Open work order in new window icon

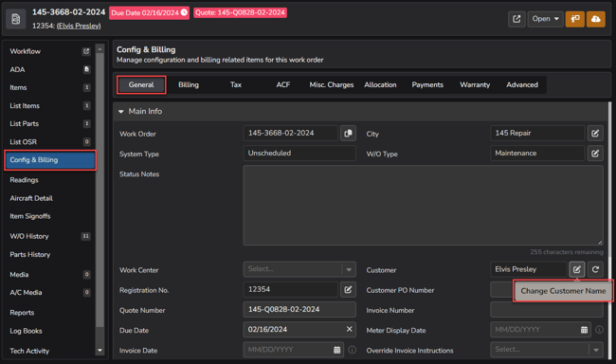pyautogui.click(x=516, y=19)
